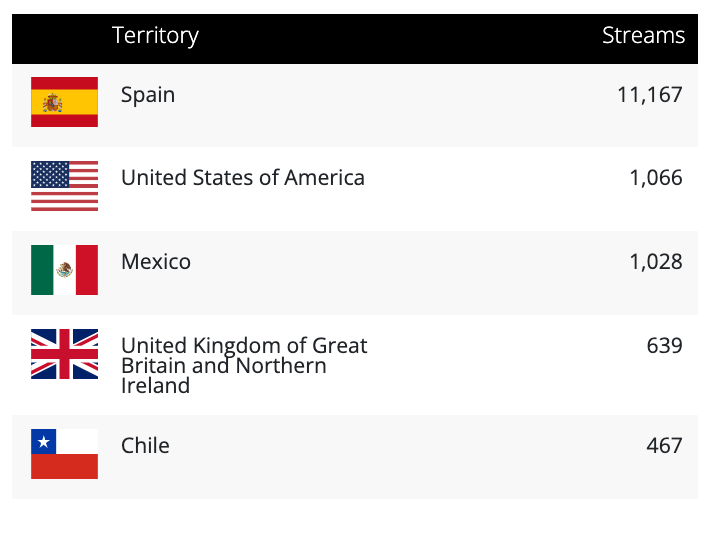708x544 pixels.
Task: Click Spain's 11,167 streams value
Action: click(649, 95)
